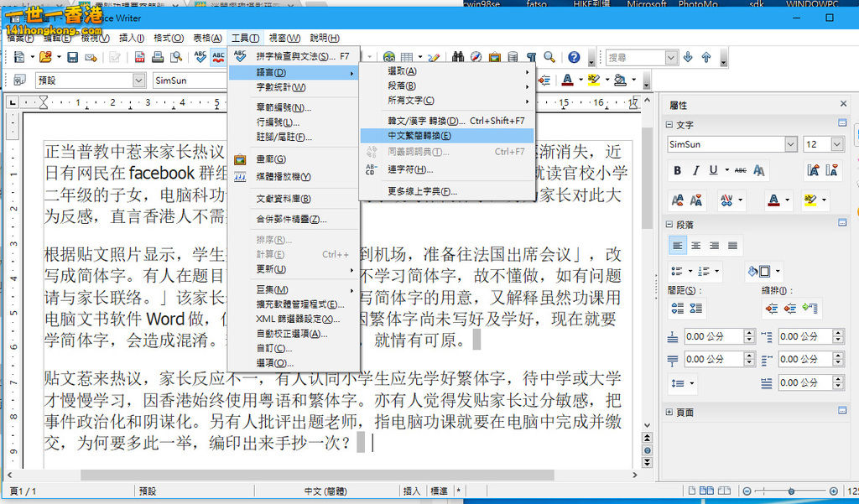Click the 搜尋 search input field
Viewport: 859px width, 504px height.
point(635,57)
